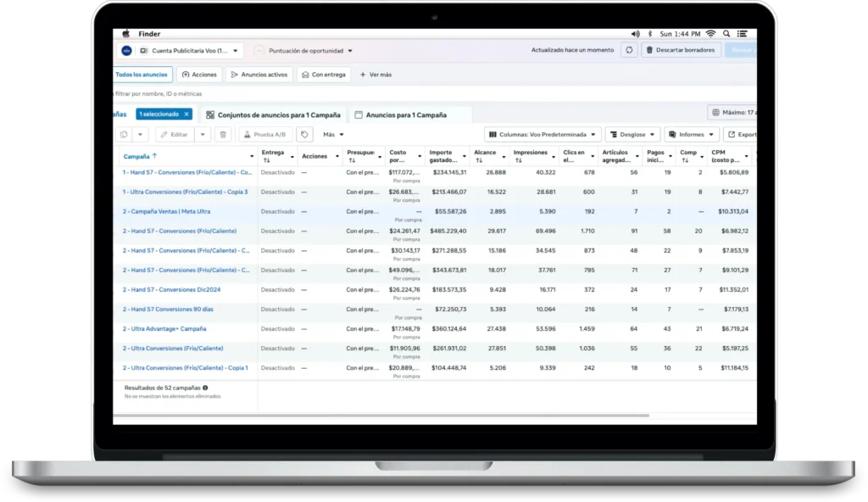Click the filter search field
Image resolution: width=868 pixels, height=502 pixels.
[170, 92]
